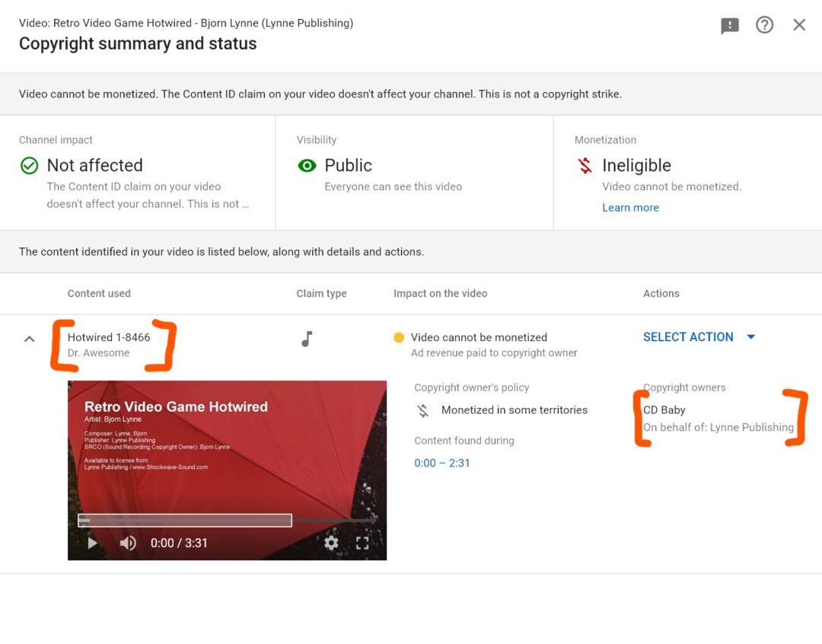The image size is (822, 644).
Task: Click the SELECT ACTION dropdown arrow
Action: point(751,336)
